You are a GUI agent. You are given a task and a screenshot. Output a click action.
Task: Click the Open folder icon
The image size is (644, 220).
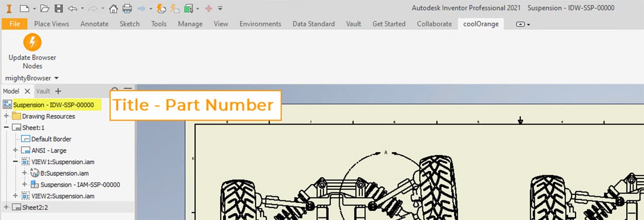click(x=45, y=8)
